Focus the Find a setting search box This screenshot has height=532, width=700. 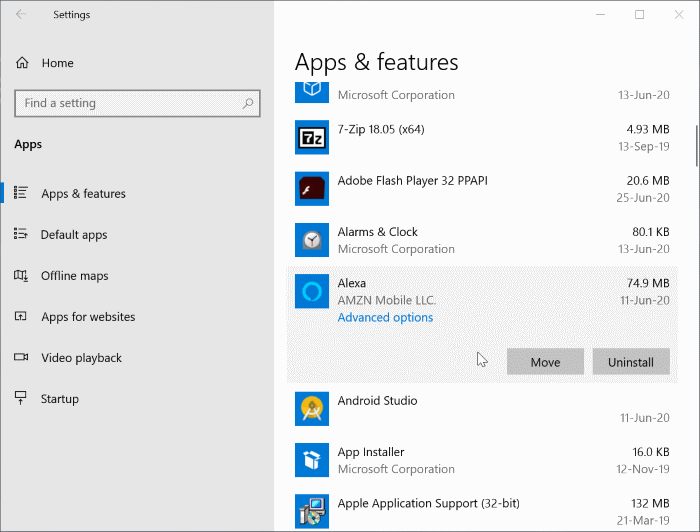[137, 104]
